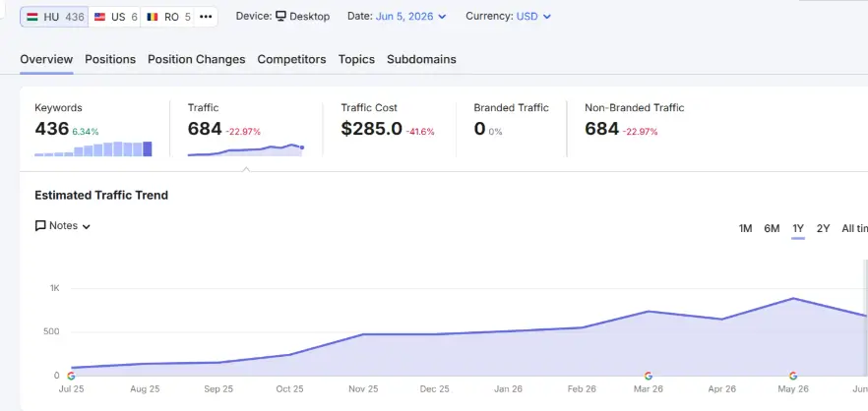Click the Google update marker at May 26
Viewport: 868px width, 411px height.
(793, 377)
